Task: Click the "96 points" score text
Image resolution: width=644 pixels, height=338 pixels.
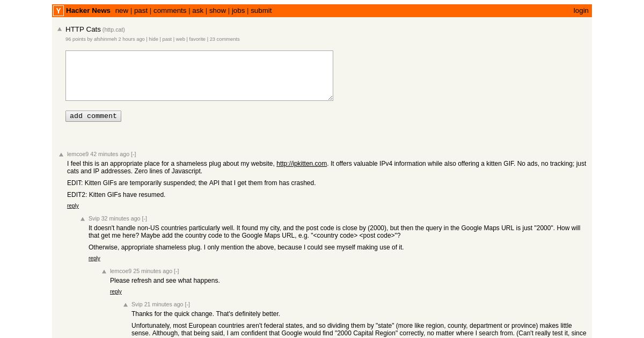Action: tap(76, 39)
